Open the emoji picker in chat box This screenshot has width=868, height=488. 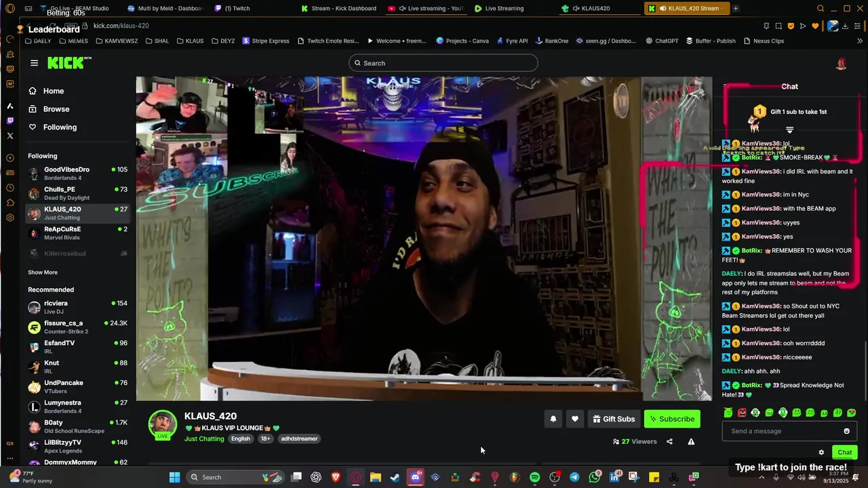pyautogui.click(x=846, y=431)
